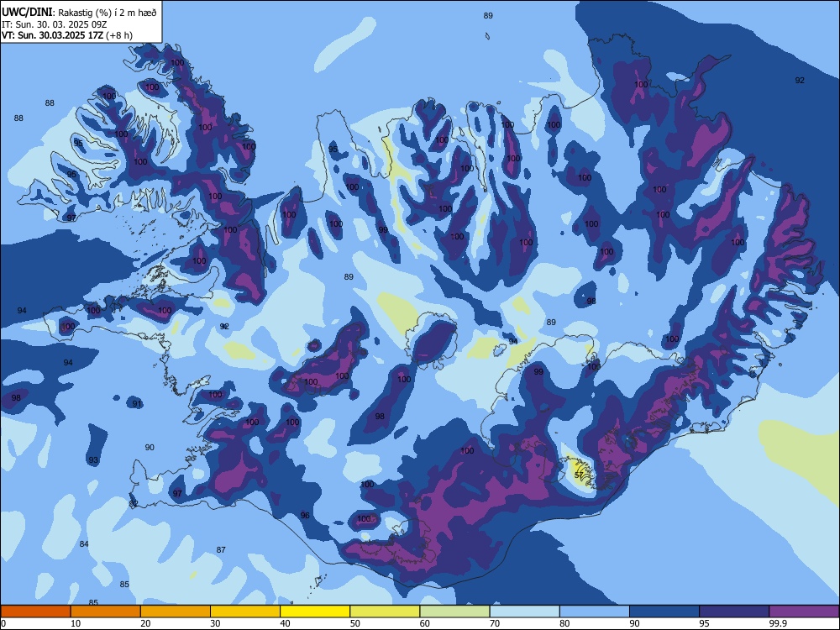Click the legend tick label '30'
The image size is (840, 630).
(x=215, y=623)
